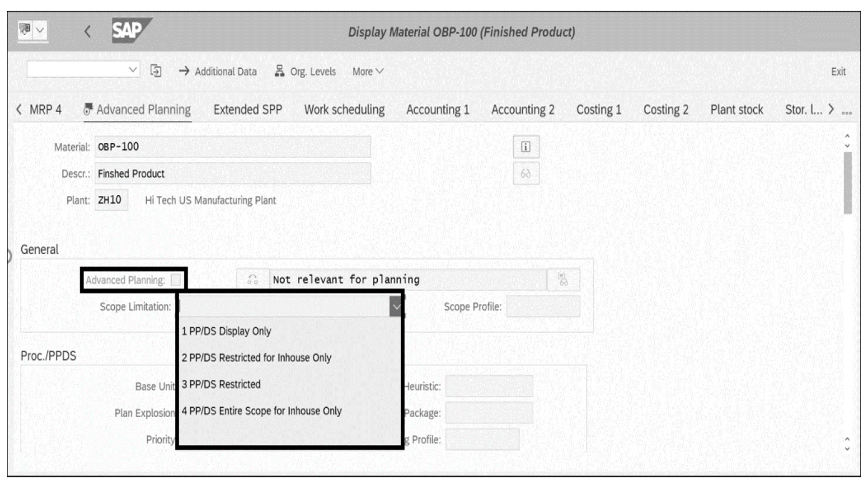Switch to the Costing 2 tab
Screen dimensions: 868x486
point(666,109)
